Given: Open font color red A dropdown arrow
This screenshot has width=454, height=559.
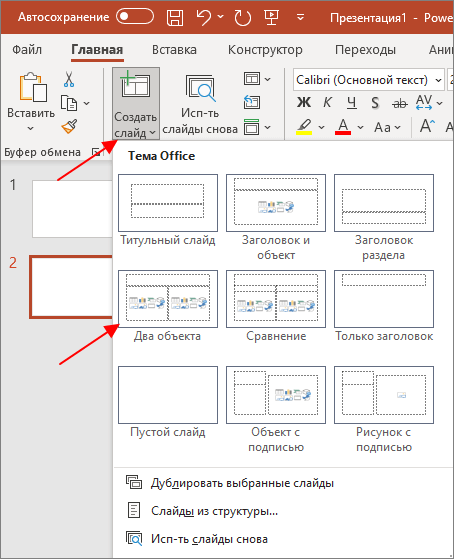Looking at the screenshot, I should [361, 127].
